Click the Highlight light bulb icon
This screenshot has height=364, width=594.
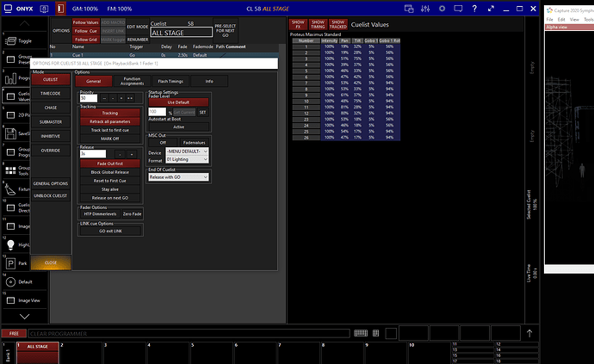(x=10, y=244)
